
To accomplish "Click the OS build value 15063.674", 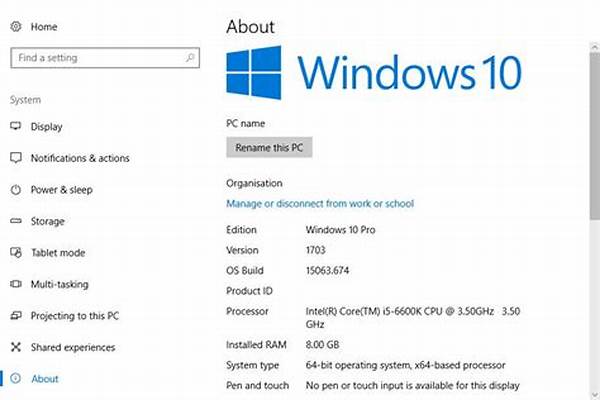I will (328, 270).
